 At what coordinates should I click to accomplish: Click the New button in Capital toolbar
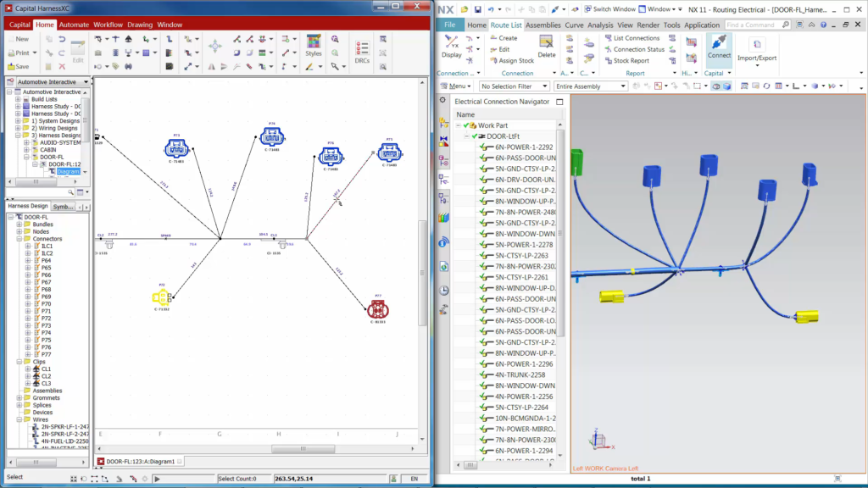(19, 39)
